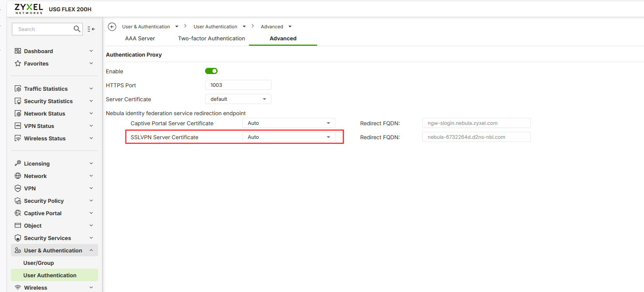
Task: Expand the Security Services chevron
Action: pos(91,238)
